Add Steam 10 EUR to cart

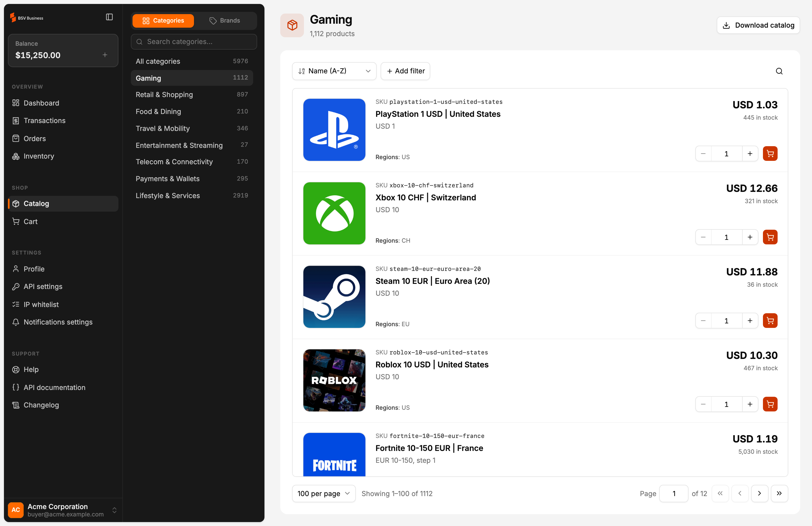[x=770, y=321]
